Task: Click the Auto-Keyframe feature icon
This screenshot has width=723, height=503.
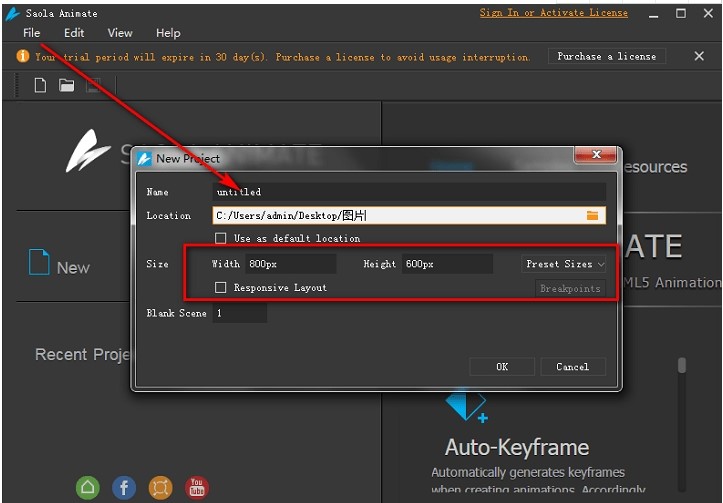Action: 466,405
